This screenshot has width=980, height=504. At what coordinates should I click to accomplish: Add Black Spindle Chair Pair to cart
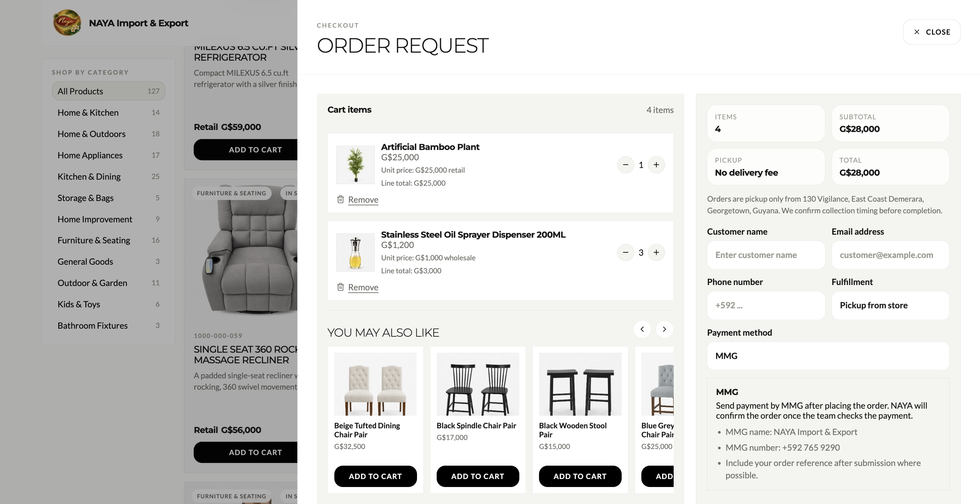pyautogui.click(x=477, y=476)
